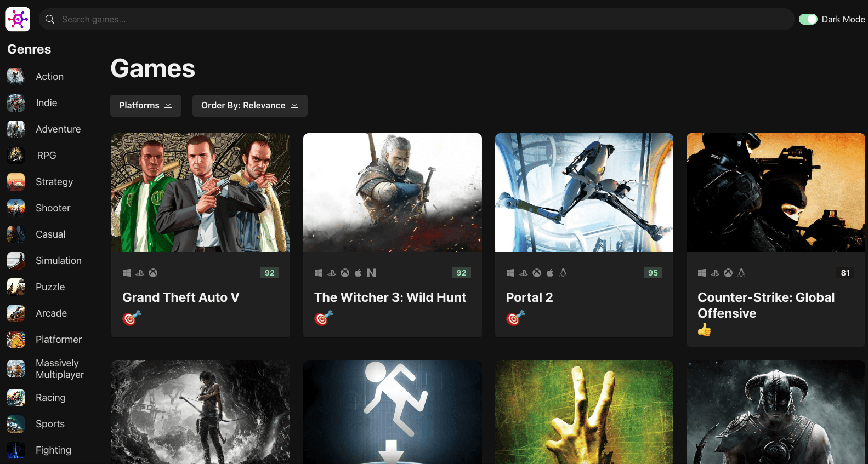868x464 pixels.
Task: Expand the Order By: Relevance menu
Action: pos(249,106)
